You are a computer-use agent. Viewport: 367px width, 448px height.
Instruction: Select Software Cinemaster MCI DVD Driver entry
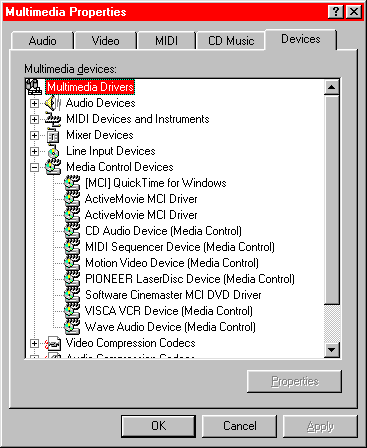(173, 295)
